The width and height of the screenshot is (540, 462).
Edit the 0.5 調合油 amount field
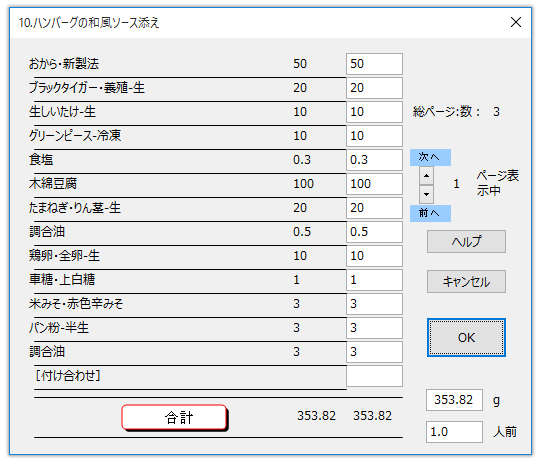pyautogui.click(x=374, y=232)
